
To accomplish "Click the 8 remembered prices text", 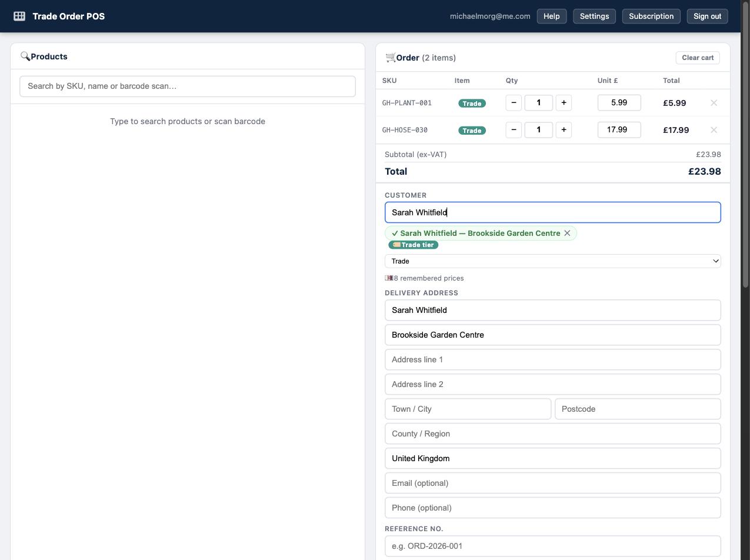I will [x=429, y=278].
